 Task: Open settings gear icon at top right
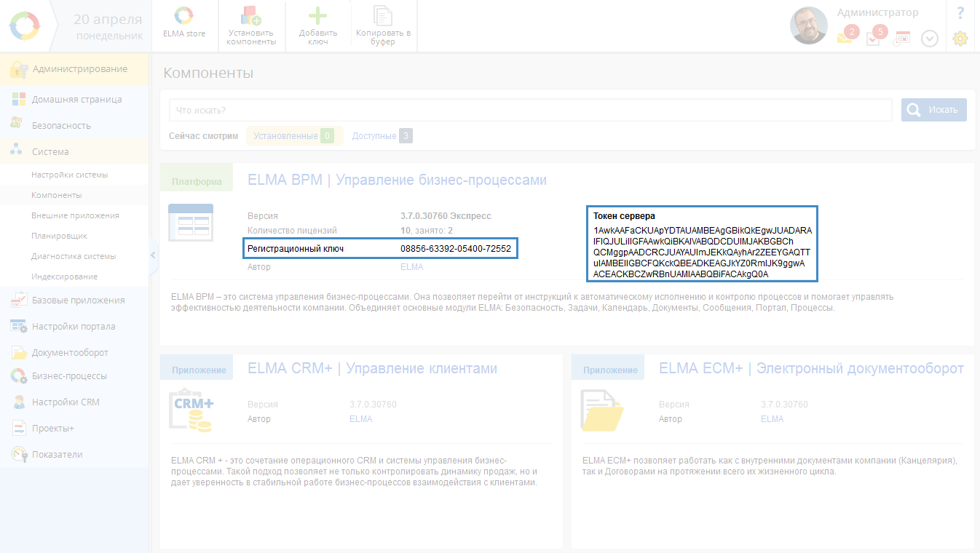coord(960,39)
